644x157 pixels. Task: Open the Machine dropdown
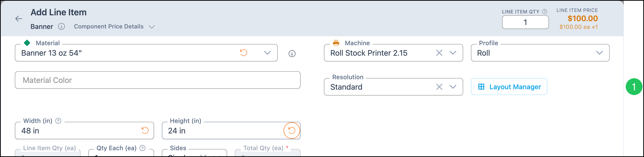pos(453,53)
